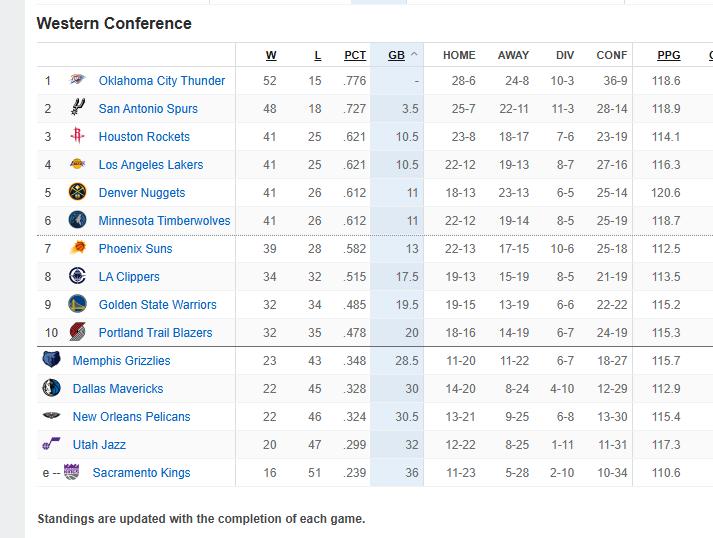Click the Phoenix Suns logo

click(78, 249)
